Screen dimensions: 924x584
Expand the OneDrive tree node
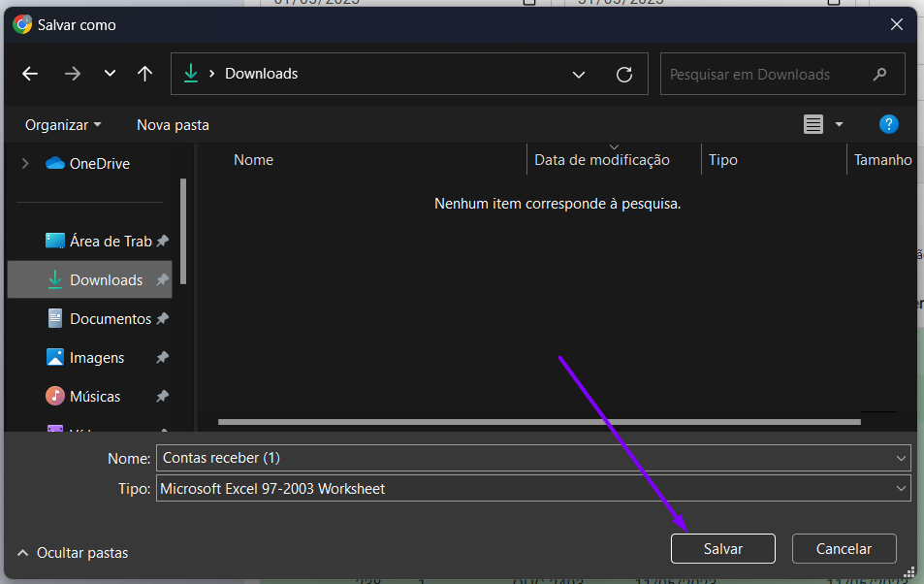25,164
